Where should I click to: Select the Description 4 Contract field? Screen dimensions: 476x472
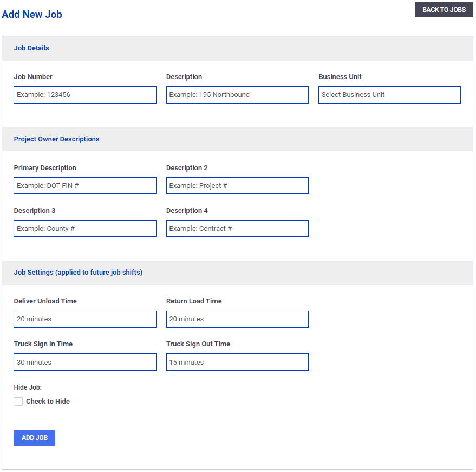click(237, 228)
